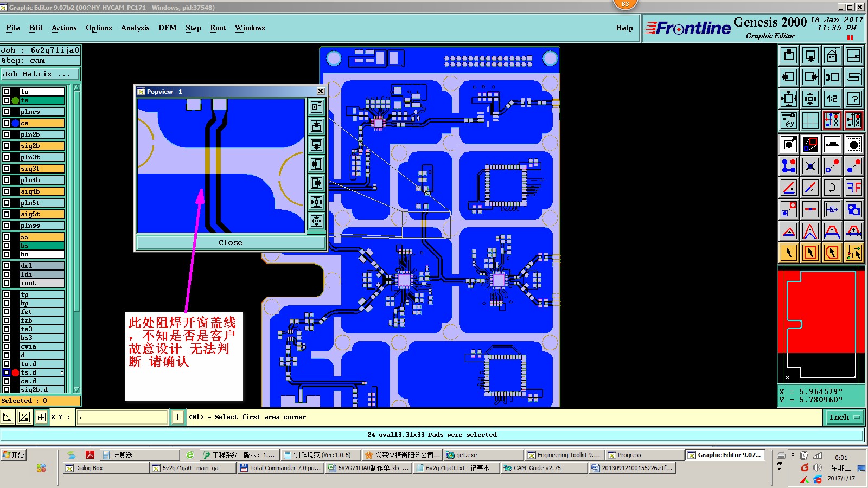868x488 pixels.
Task: Click the delete feature X icon
Action: tap(810, 166)
